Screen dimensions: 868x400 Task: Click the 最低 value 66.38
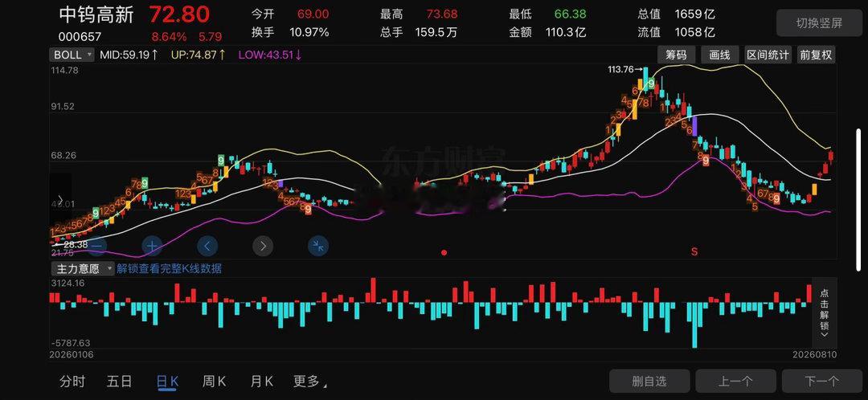[570, 14]
